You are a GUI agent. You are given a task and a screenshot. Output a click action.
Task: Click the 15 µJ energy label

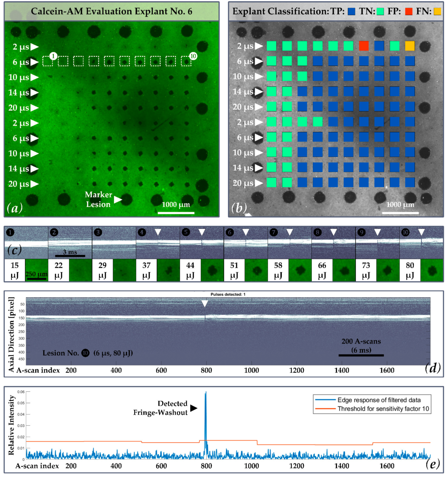15,270
